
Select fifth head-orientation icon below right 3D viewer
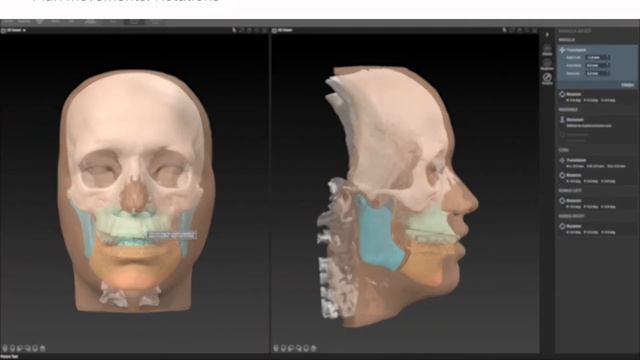[x=306, y=348]
